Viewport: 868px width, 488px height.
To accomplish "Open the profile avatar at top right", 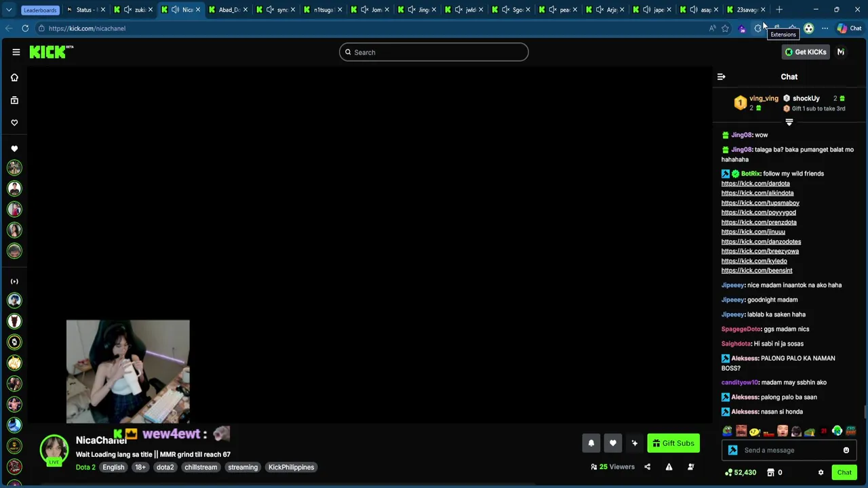I will click(x=841, y=52).
